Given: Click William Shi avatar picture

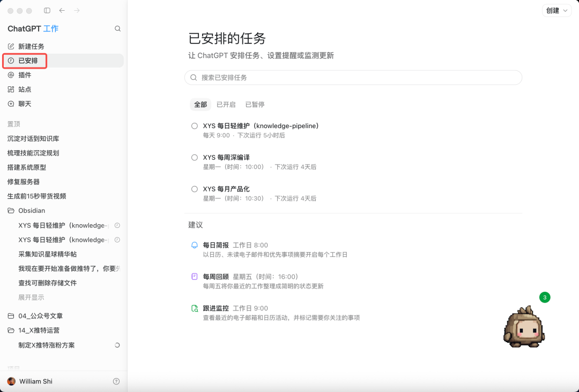Looking at the screenshot, I should [x=11, y=381].
